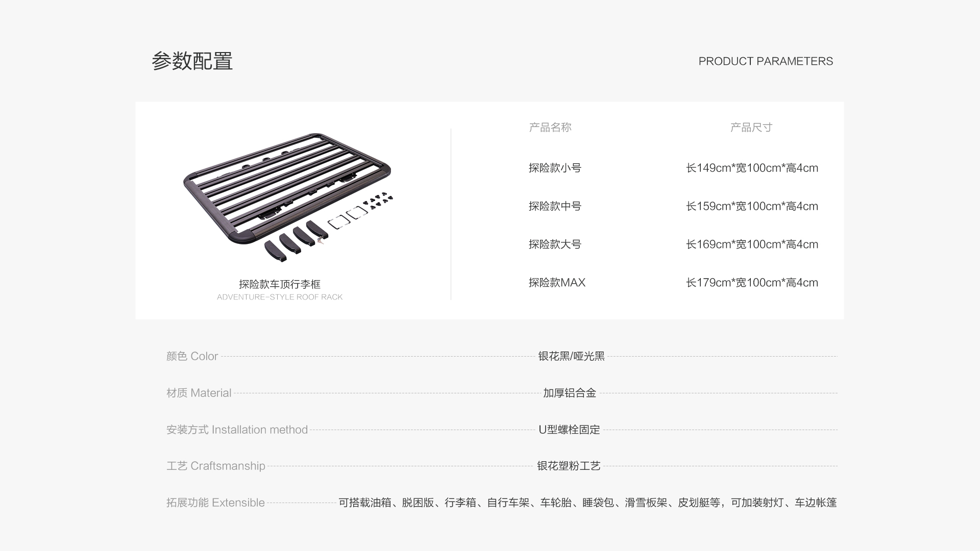Click the 长149cm size specification
Viewport: 980px width, 551px height.
752,168
